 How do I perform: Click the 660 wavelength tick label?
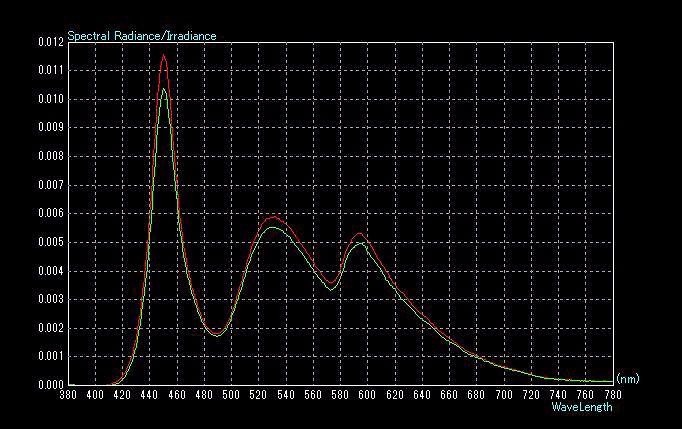(449, 395)
